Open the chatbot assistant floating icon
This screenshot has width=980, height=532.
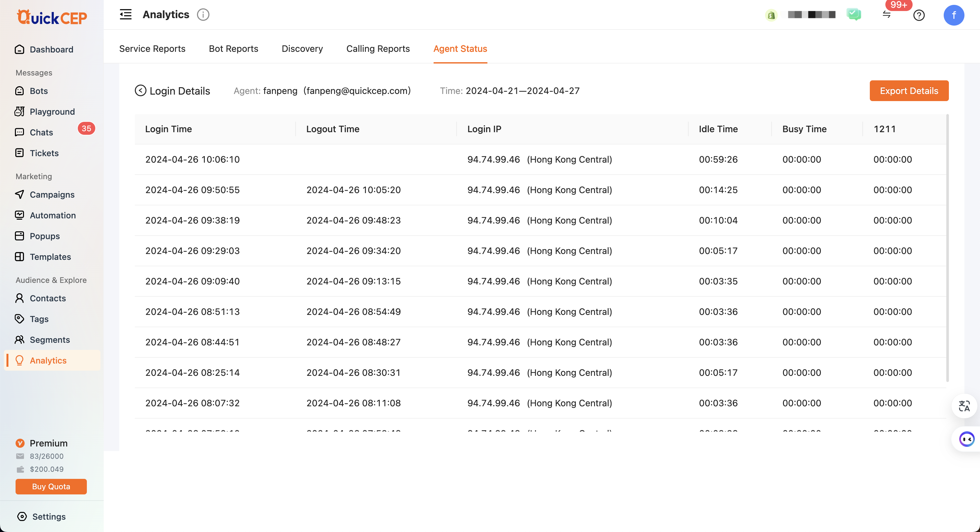(966, 439)
